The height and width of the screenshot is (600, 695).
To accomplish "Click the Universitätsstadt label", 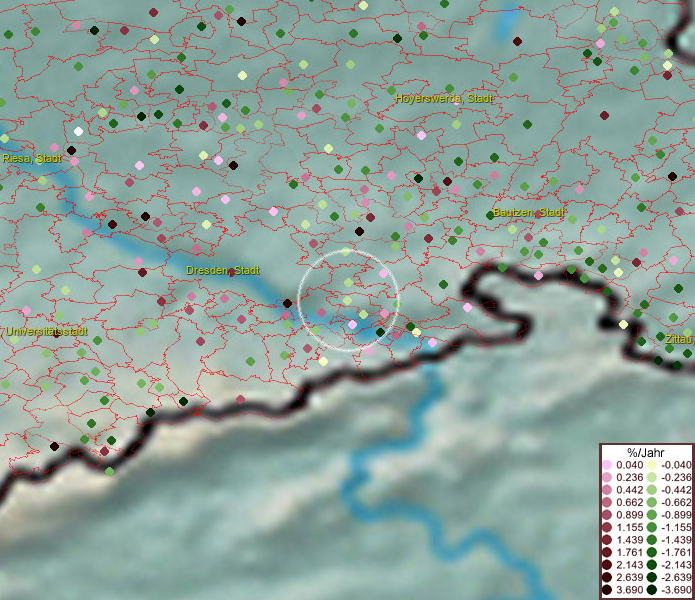I will tap(47, 331).
